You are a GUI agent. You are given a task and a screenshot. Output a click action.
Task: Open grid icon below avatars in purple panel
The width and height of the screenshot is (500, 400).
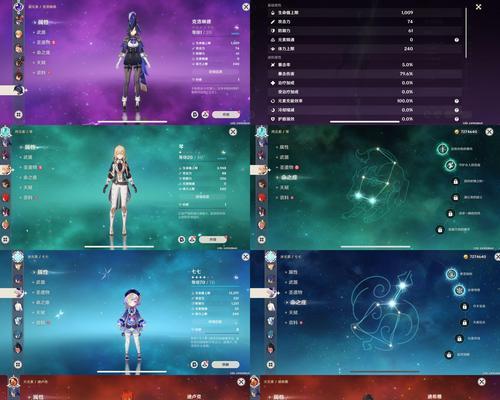click(19, 114)
